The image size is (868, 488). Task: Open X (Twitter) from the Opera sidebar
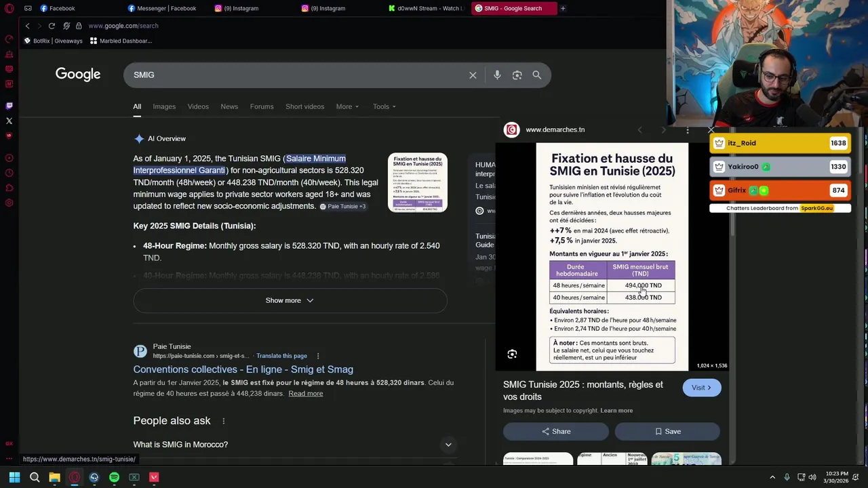tap(9, 121)
